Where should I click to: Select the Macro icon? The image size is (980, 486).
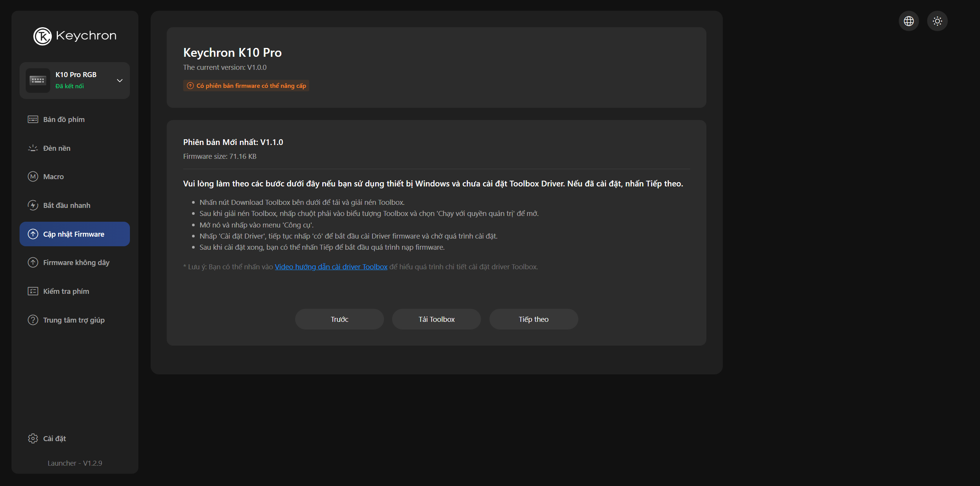tap(33, 176)
